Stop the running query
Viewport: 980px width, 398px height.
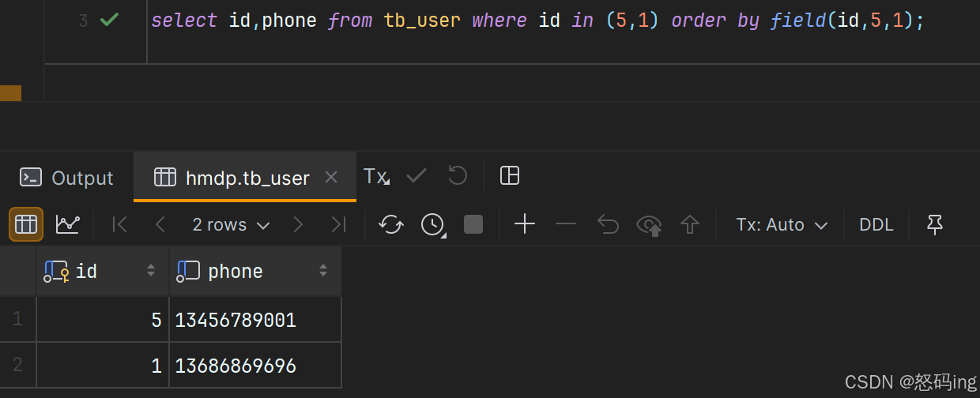(x=473, y=225)
